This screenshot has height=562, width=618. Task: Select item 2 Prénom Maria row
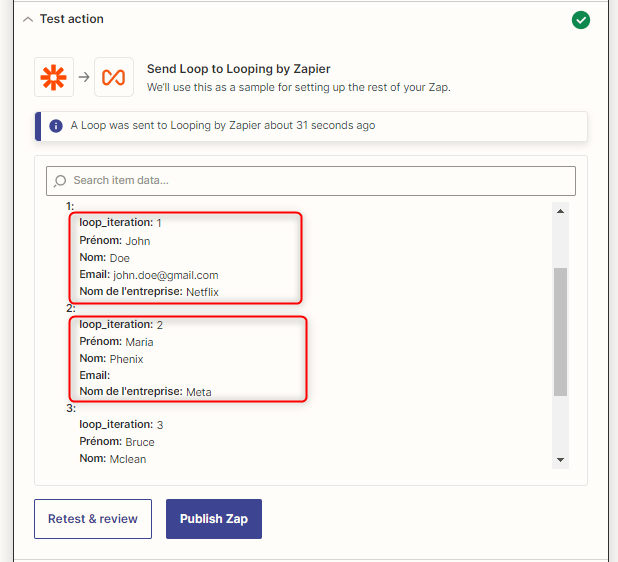tap(116, 342)
